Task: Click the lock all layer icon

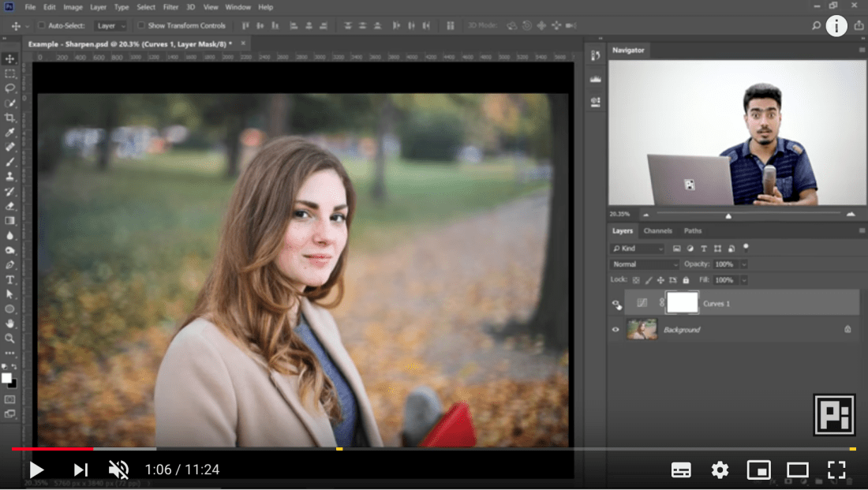Action: click(686, 280)
